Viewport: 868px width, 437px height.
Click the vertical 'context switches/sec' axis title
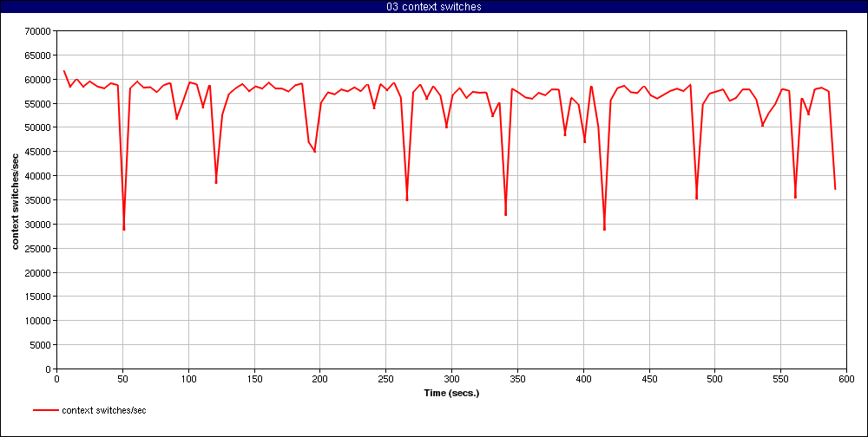pos(16,200)
